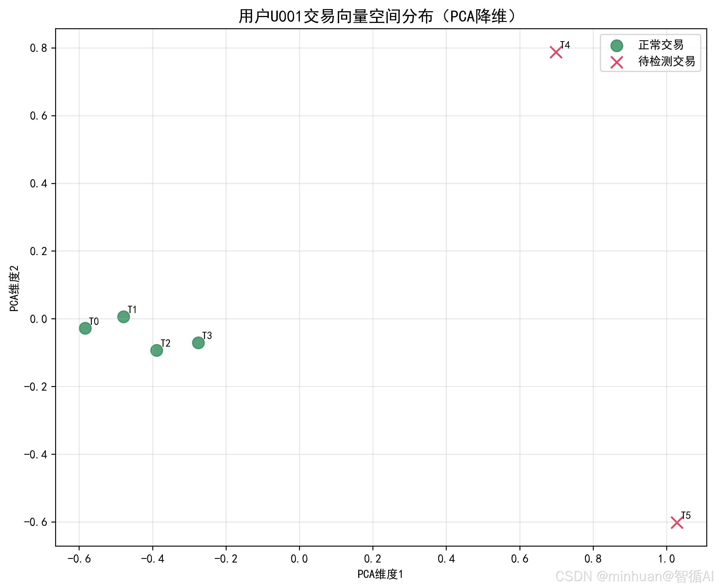Click y-axis tick label 0.8
This screenshot has width=715, height=588.
pos(38,48)
